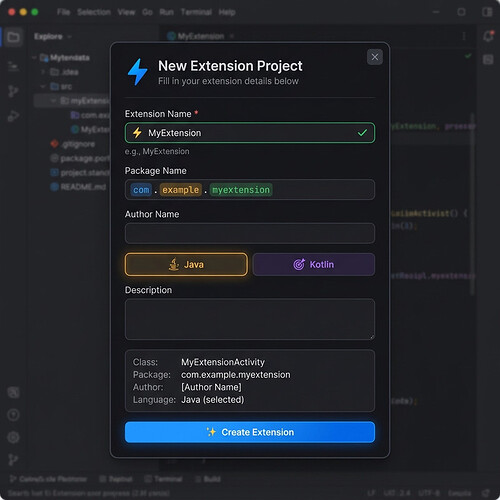The image size is (500, 500).
Task: Collapse the Mytendata root folder
Action: [x=34, y=58]
